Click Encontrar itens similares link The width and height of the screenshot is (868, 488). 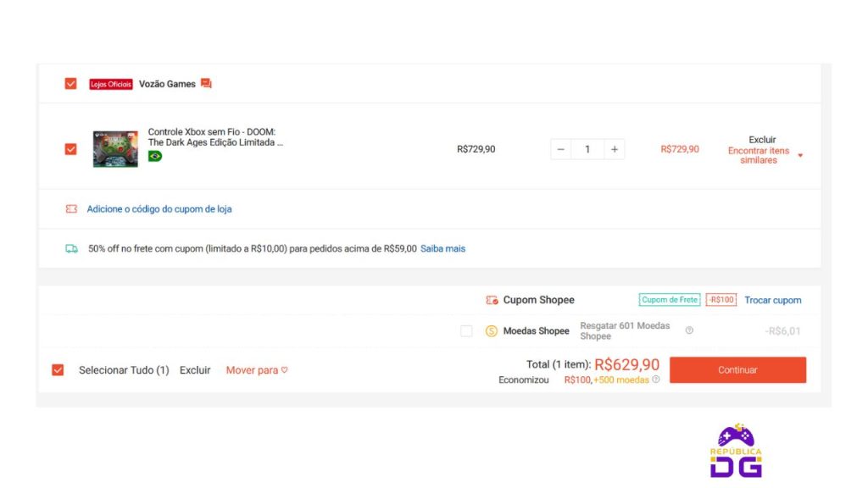tap(759, 156)
